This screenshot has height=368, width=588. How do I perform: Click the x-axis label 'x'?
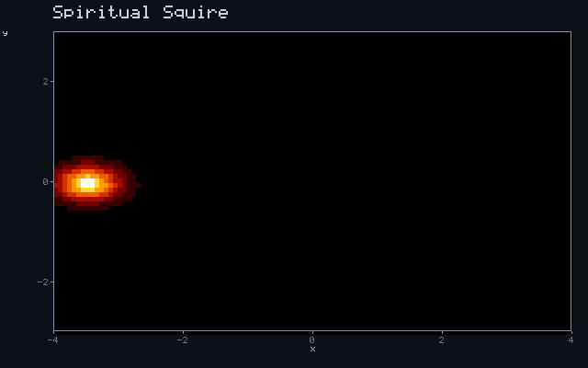[312, 350]
